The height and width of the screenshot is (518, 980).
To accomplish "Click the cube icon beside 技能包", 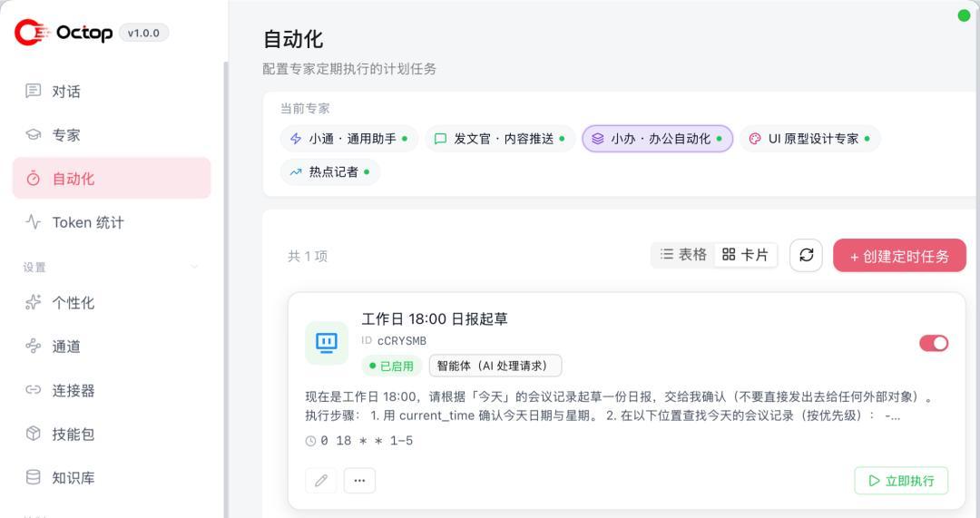I will (x=34, y=434).
